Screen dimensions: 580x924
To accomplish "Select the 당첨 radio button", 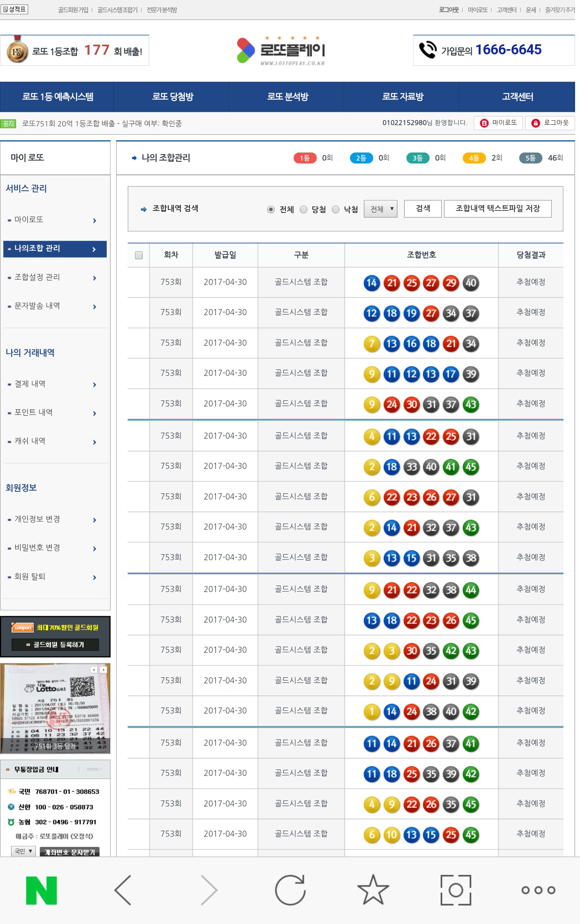I will coord(304,209).
